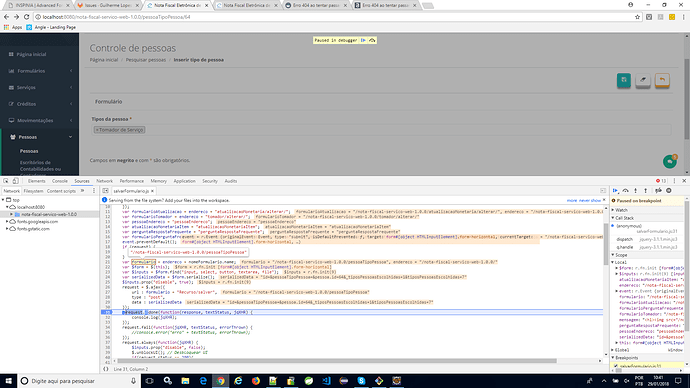The width and height of the screenshot is (690, 388).
Task: Click the green save form button
Action: point(624,80)
